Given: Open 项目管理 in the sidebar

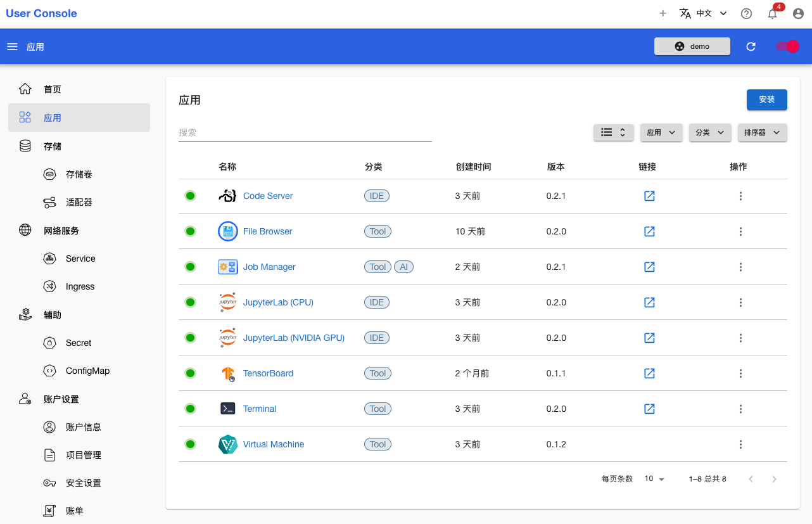Looking at the screenshot, I should pyautogui.click(x=79, y=455).
